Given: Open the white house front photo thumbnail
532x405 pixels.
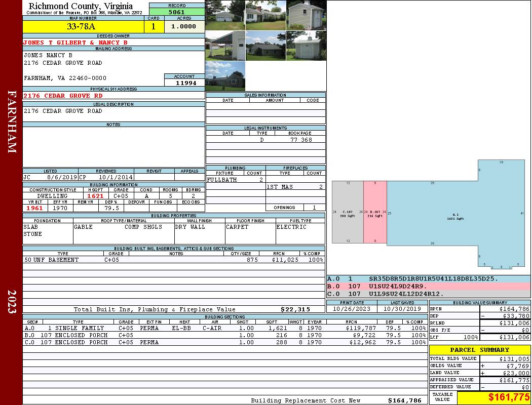Looking at the screenshot, I should click(x=265, y=15).
